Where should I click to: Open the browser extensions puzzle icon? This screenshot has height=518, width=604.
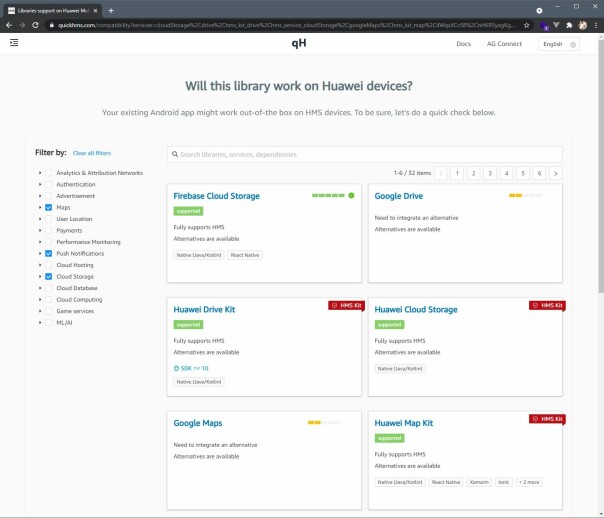tap(569, 25)
